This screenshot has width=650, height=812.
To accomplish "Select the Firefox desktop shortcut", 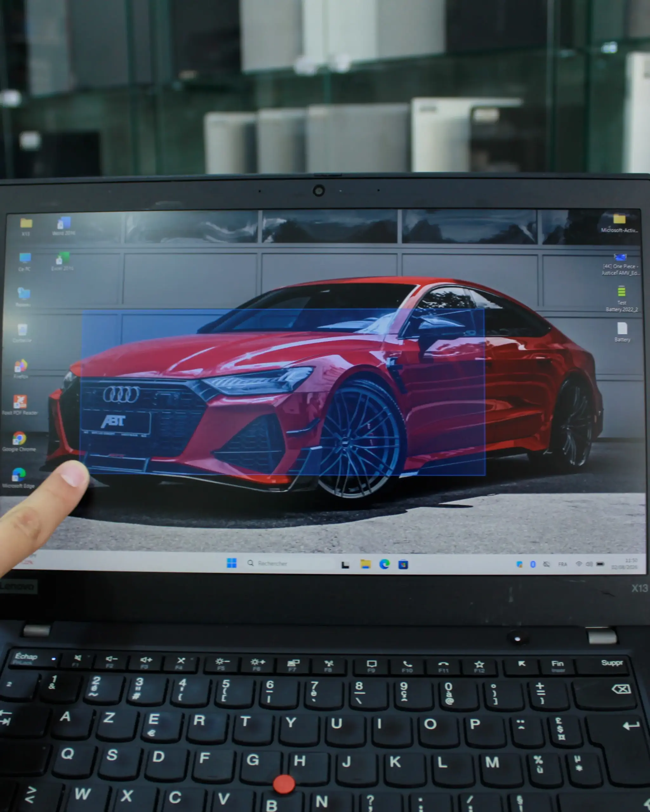I will [x=21, y=369].
